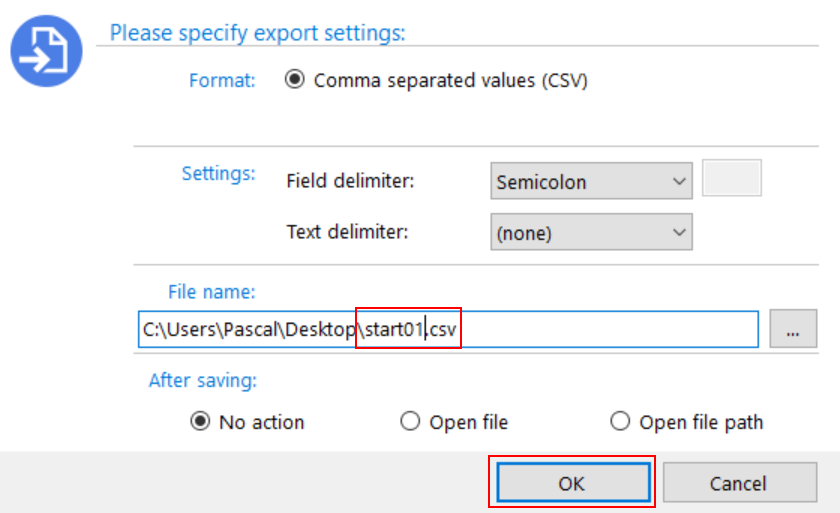840x513 pixels.
Task: Open the Field delimiter Semicolon dropdown
Action: 592,183
